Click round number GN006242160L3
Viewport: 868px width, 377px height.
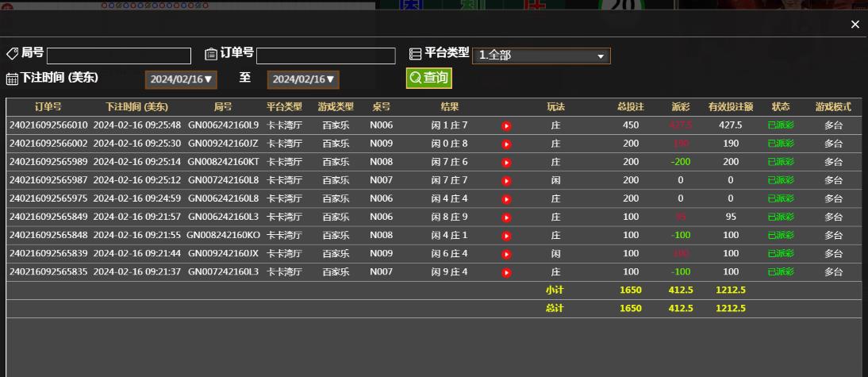click(x=223, y=217)
